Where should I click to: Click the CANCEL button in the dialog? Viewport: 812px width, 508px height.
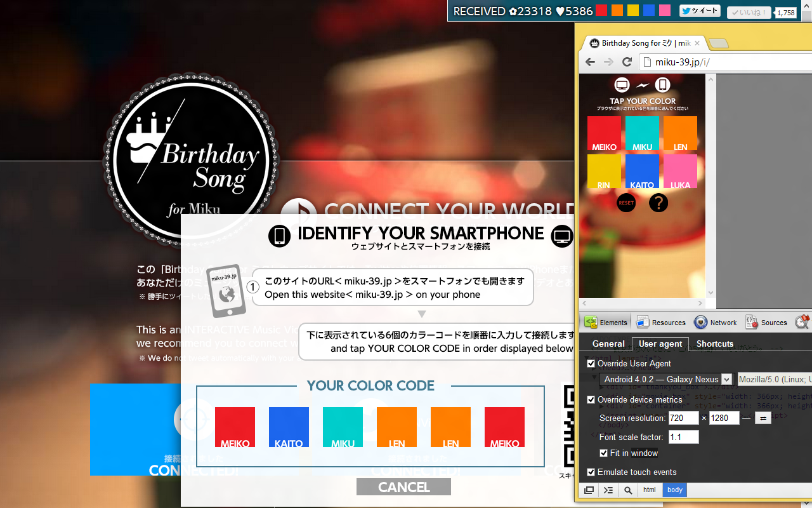pos(403,487)
